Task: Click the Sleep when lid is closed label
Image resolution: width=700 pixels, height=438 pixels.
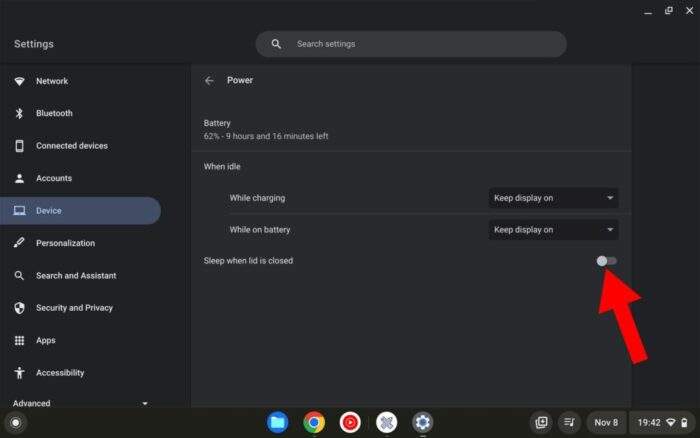Action: pyautogui.click(x=248, y=261)
